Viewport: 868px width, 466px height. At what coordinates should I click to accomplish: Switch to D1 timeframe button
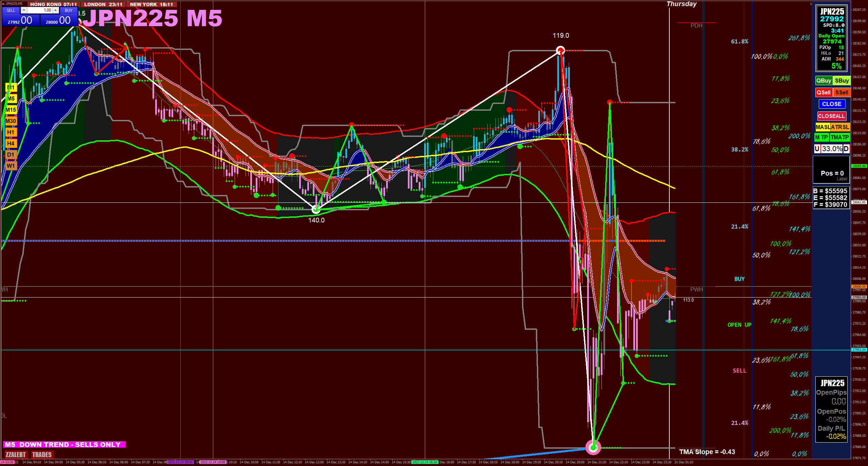tap(11, 155)
